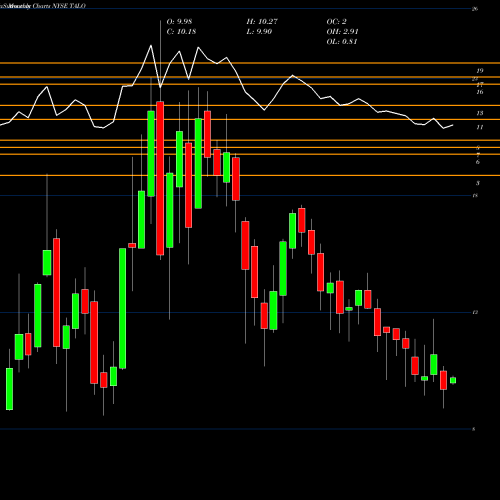Click the 'Charts NYSE TALO' chart title

pyautogui.click(x=59, y=6)
